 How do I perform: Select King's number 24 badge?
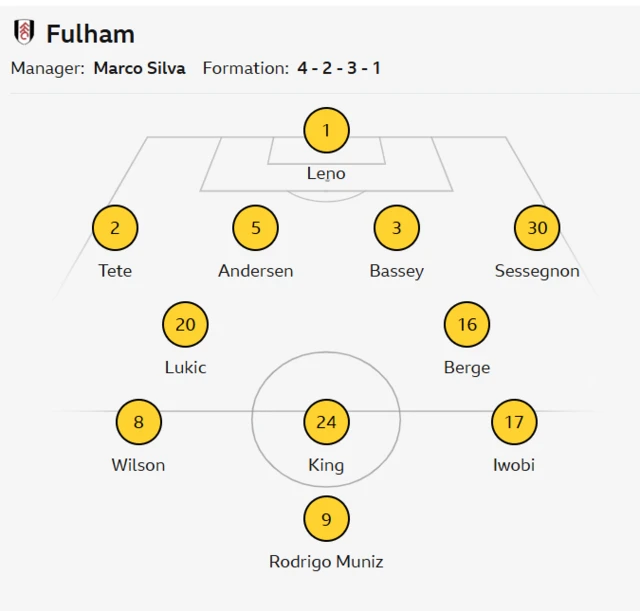[x=326, y=422]
